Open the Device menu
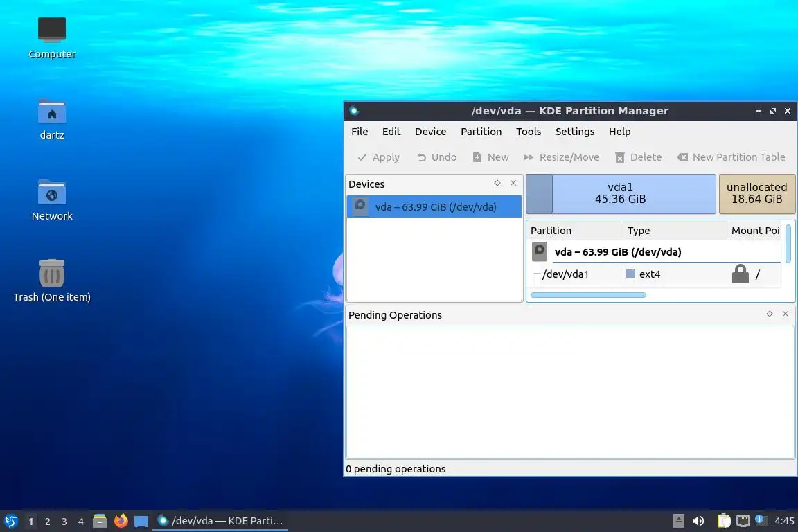The image size is (798, 532). 431,132
